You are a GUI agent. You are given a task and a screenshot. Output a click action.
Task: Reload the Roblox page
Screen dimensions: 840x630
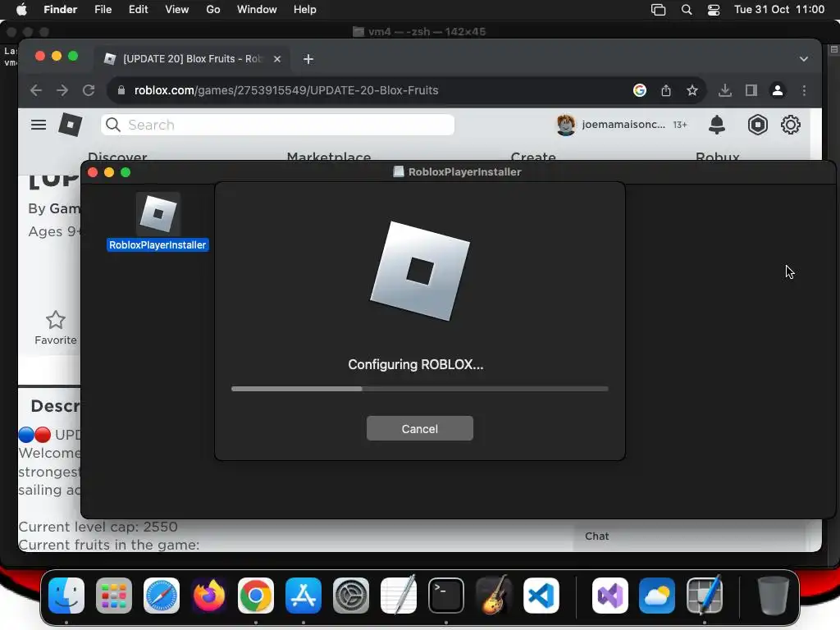[x=89, y=90]
